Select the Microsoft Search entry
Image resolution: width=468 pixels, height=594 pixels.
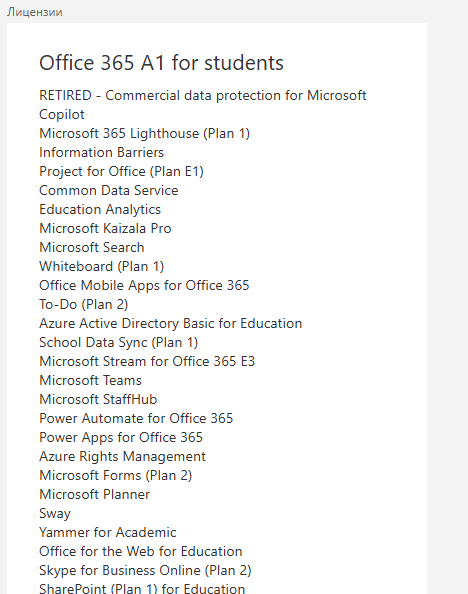pyautogui.click(x=92, y=247)
